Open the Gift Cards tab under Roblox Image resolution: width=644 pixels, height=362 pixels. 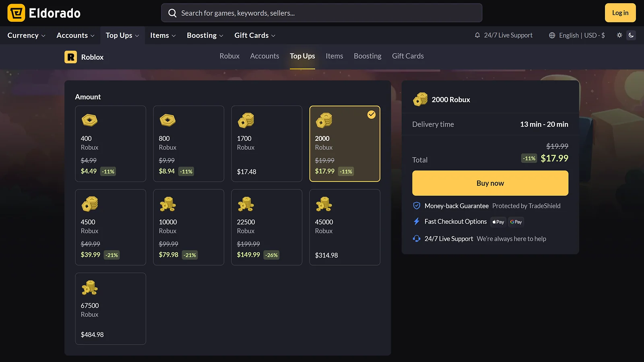(x=408, y=56)
